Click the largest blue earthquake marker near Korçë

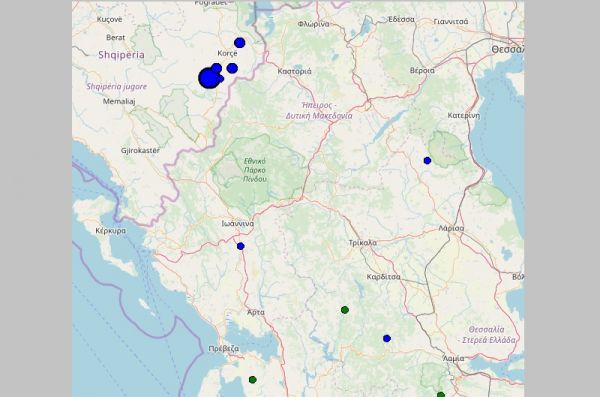(x=209, y=78)
